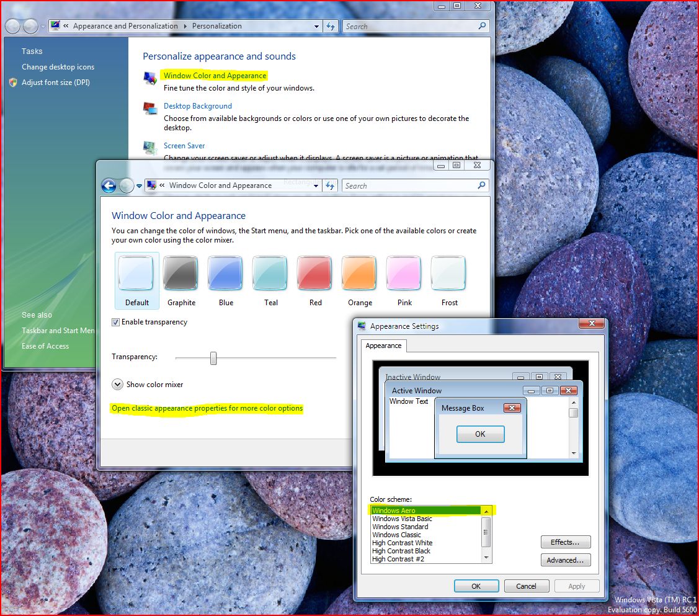Click OK in Appearance Settings
This screenshot has height=616, width=699.
point(476,586)
